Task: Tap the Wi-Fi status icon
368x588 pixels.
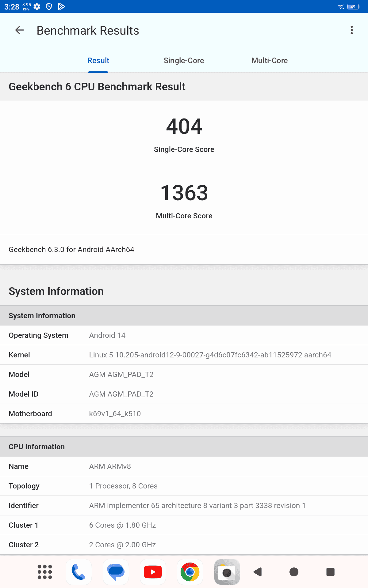Action: click(341, 6)
